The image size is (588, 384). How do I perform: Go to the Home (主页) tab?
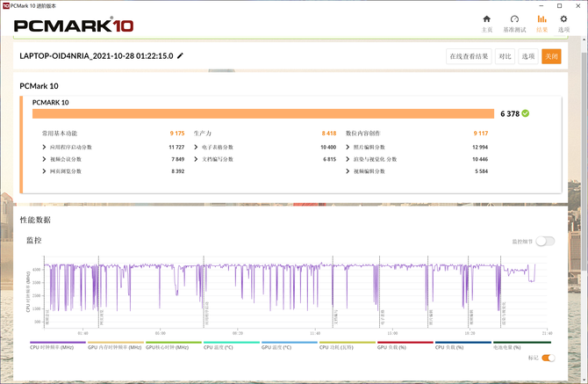(x=486, y=24)
